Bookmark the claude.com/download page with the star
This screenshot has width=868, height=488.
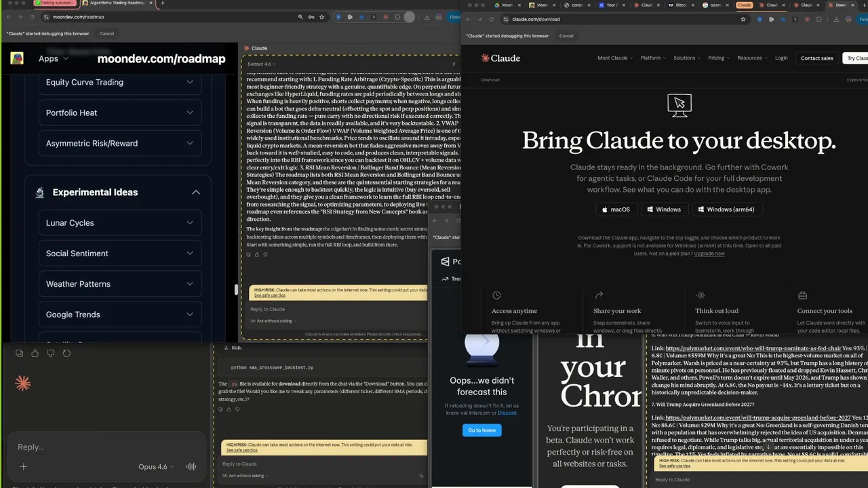pyautogui.click(x=743, y=19)
